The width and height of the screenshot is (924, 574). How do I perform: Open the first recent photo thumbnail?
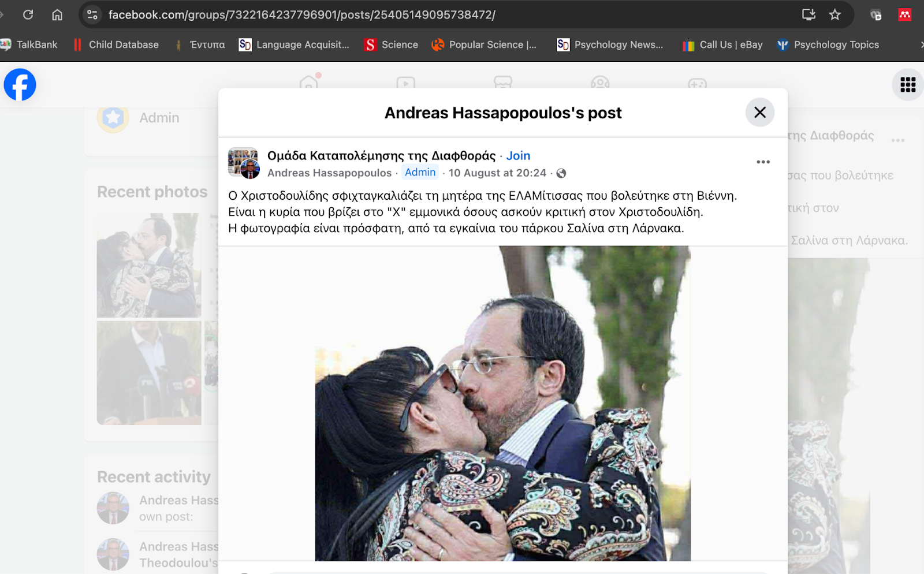click(x=149, y=265)
